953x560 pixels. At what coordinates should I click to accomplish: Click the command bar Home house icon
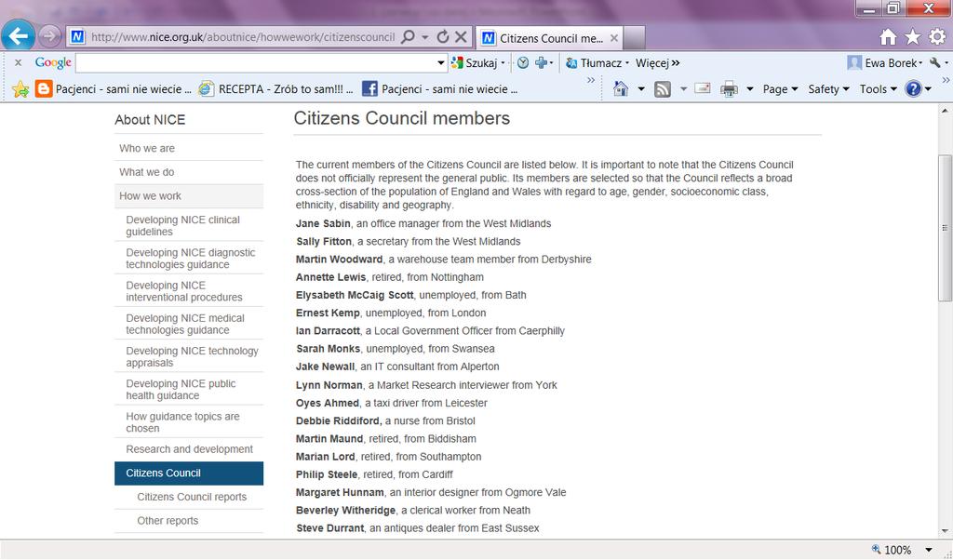coord(621,89)
